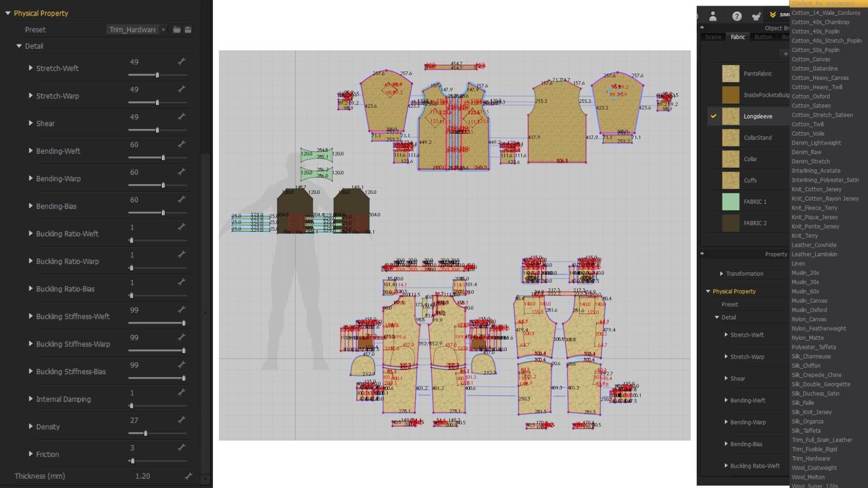Click the save icon next to the Preset field

[x=188, y=29]
